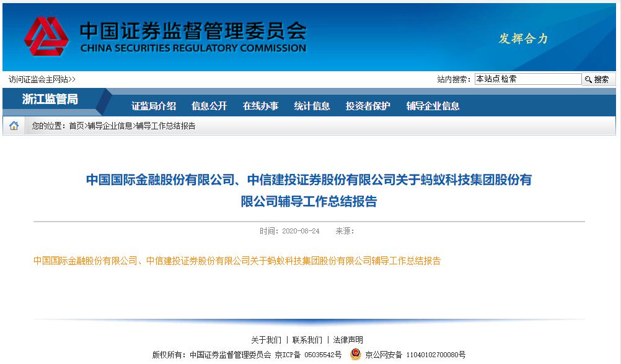
Task: Open the 投资者保护 menu item
Action: (x=368, y=106)
